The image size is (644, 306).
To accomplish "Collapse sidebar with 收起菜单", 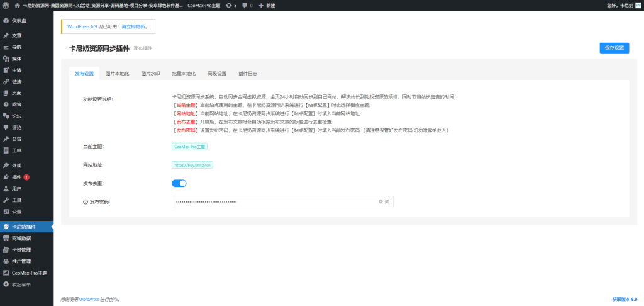I will [26, 285].
